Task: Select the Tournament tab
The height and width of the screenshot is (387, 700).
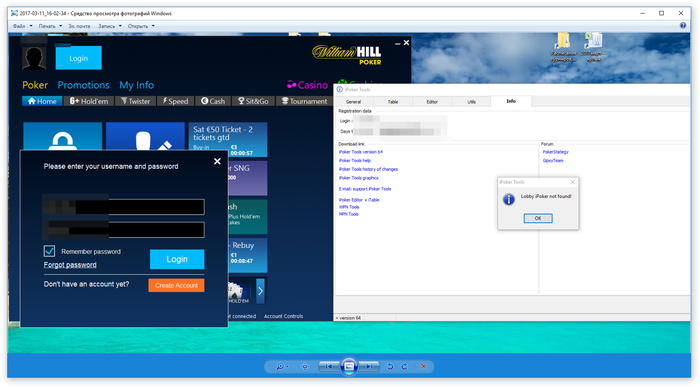Action: point(304,101)
